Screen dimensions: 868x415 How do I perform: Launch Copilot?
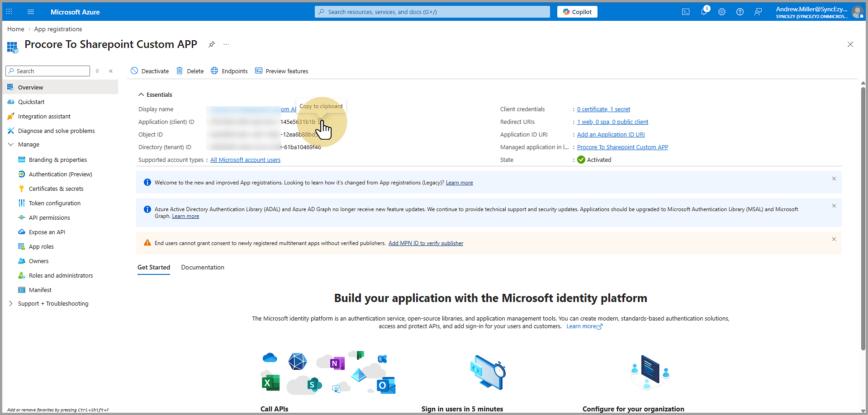pos(577,12)
